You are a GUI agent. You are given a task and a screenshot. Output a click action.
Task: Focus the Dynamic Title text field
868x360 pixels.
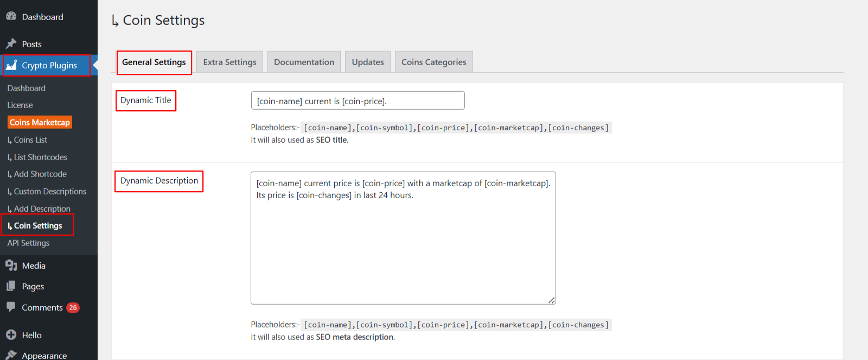click(x=358, y=101)
